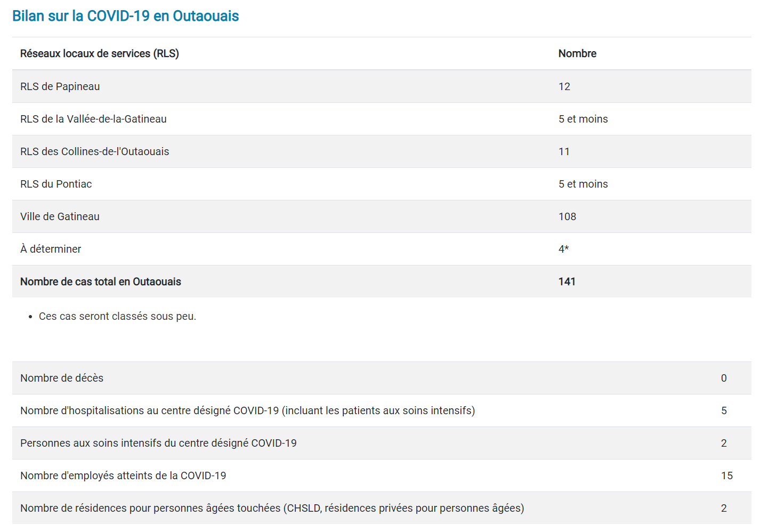Select the column header 'Réseaux locaux de services (RLS)'
761x532 pixels.
pyautogui.click(x=100, y=53)
